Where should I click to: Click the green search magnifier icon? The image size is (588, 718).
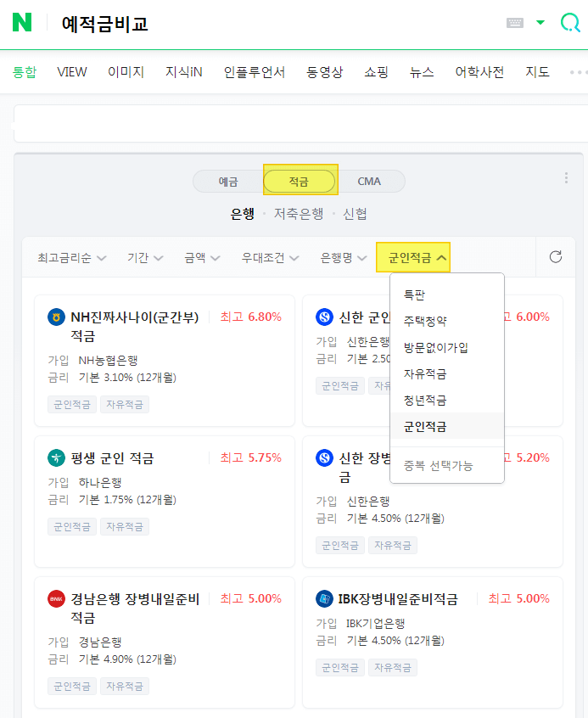(570, 22)
